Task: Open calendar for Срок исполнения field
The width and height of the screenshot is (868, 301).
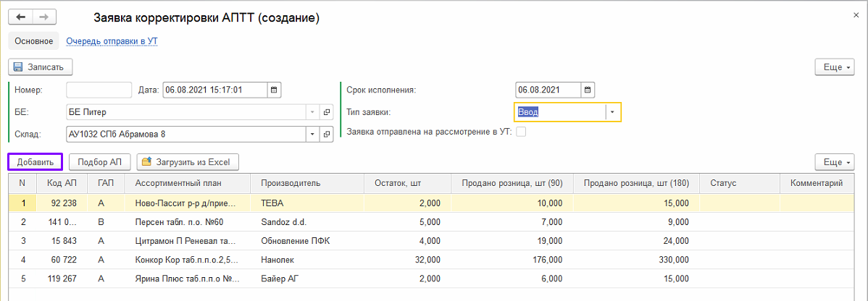Action: pyautogui.click(x=588, y=90)
